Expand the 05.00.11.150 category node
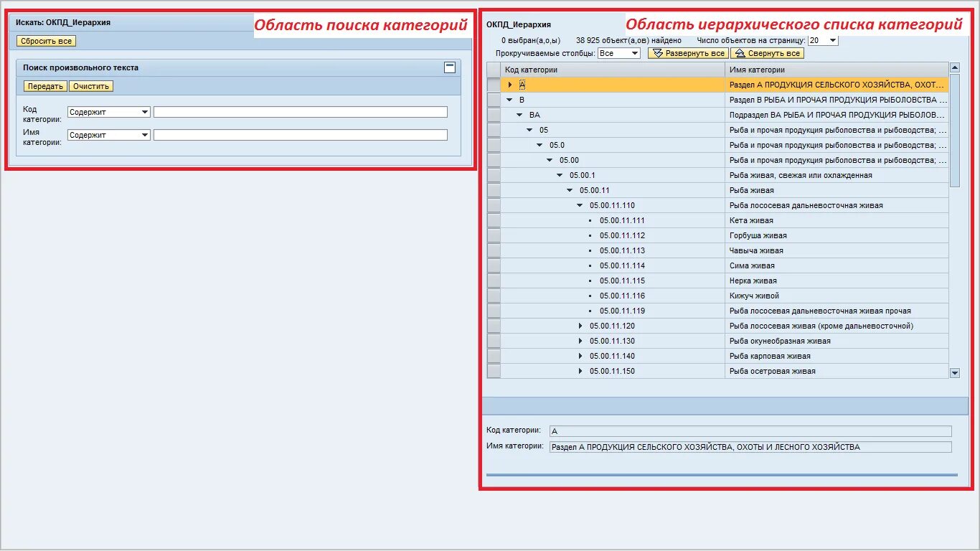980x551 pixels. (580, 371)
